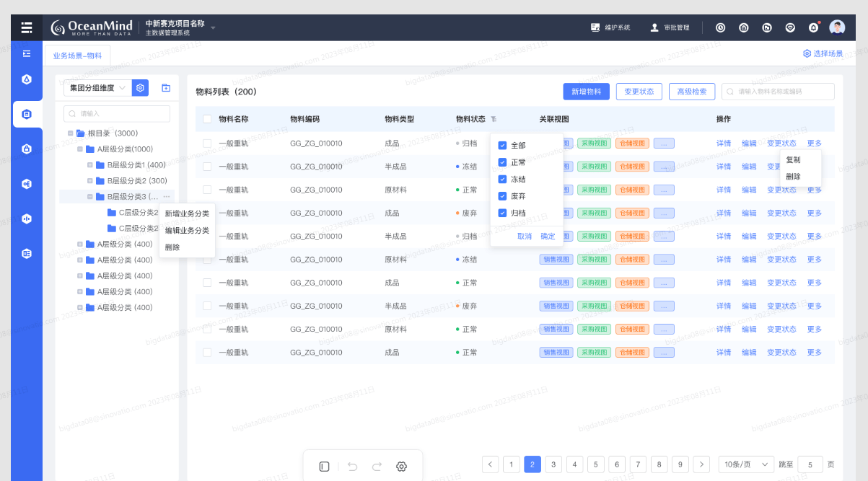Collapse the 根目录 (3000) tree node
The image size is (868, 481).
click(70, 133)
